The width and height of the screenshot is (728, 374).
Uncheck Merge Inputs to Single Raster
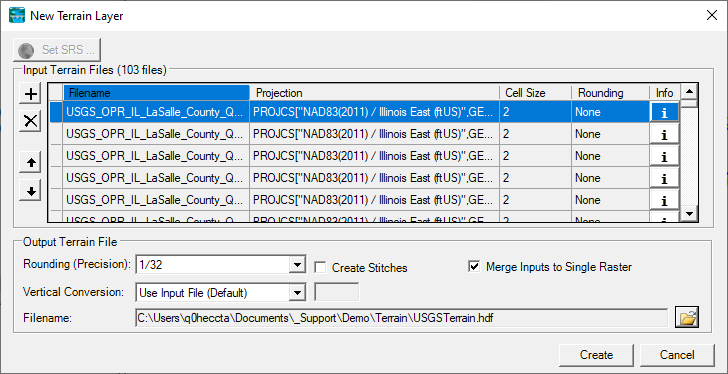[x=474, y=267]
